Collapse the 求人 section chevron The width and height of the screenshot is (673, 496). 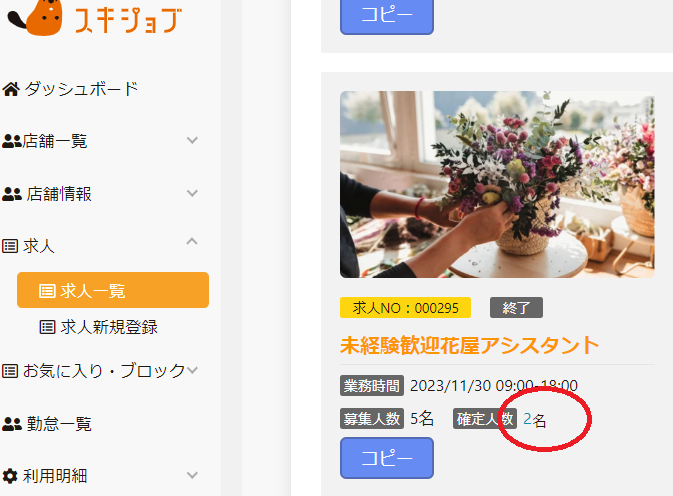[x=192, y=241]
